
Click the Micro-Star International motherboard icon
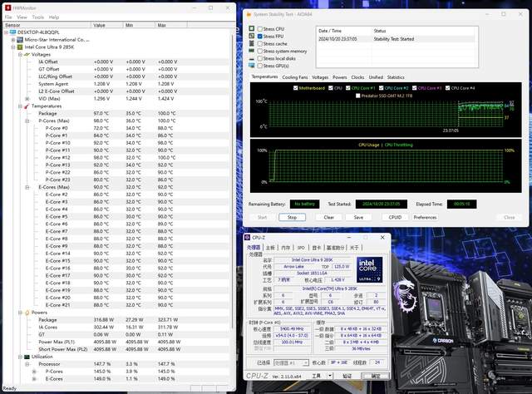[x=20, y=40]
